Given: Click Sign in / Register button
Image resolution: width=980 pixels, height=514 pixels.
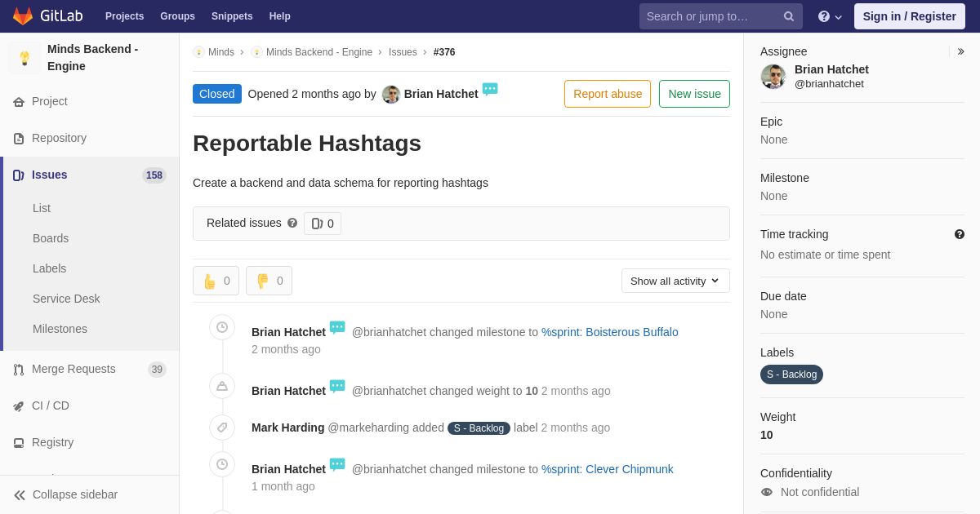Looking at the screenshot, I should click(910, 16).
